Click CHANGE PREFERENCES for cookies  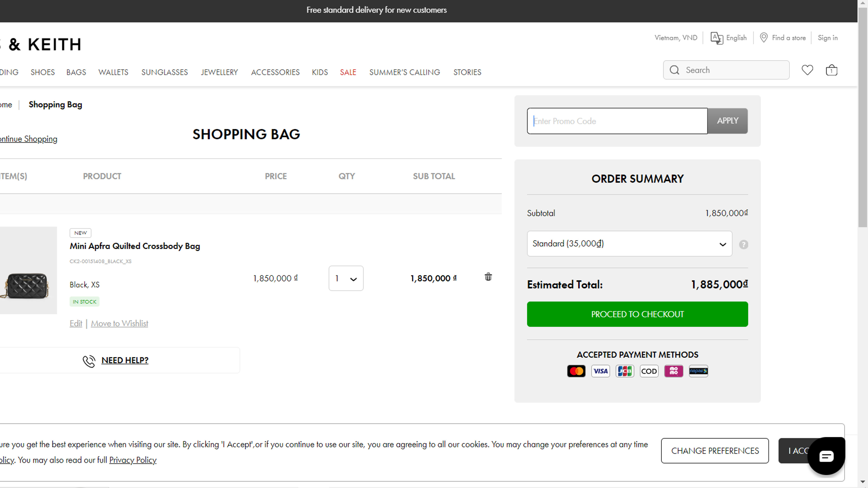click(715, 451)
